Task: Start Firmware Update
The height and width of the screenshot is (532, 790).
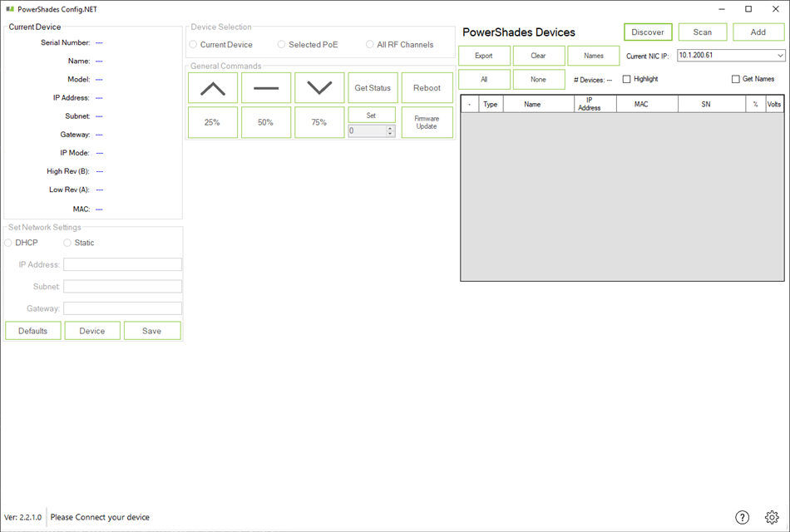Action: (x=427, y=122)
